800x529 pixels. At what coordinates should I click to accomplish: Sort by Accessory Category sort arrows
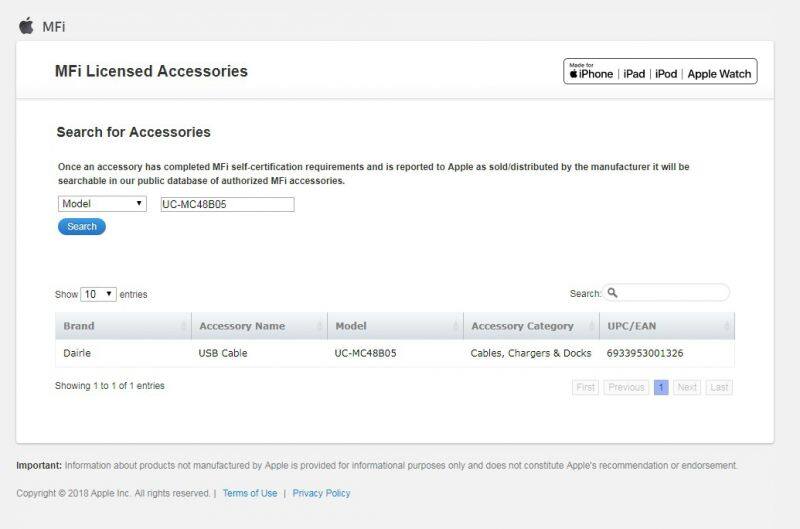pyautogui.click(x=591, y=326)
